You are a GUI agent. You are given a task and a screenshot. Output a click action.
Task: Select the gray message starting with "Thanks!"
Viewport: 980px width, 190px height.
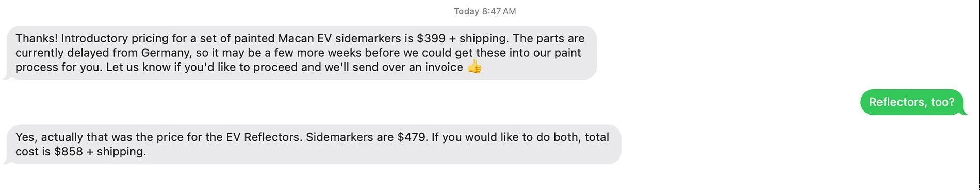point(300,53)
